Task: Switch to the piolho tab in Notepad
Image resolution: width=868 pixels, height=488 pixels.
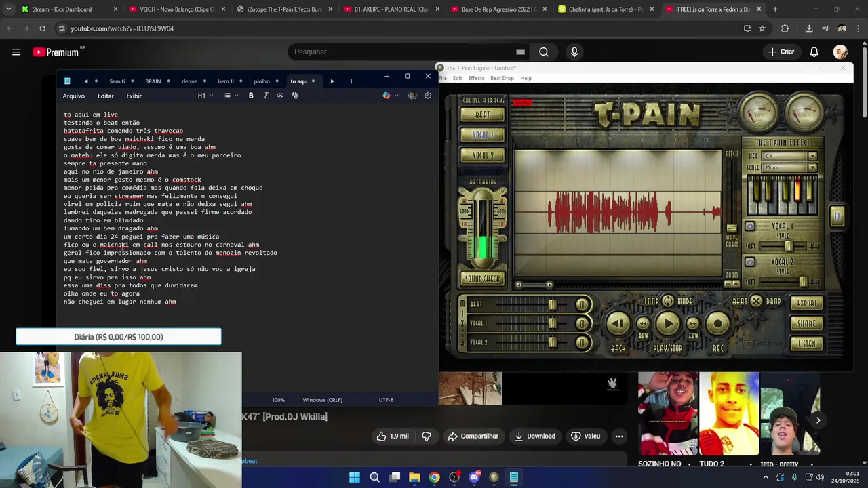Action: [262, 81]
